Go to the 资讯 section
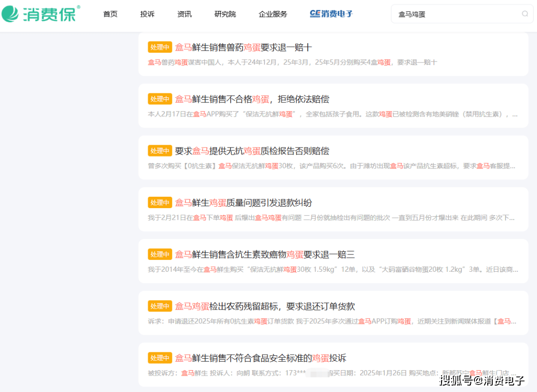This screenshot has width=537, height=392. point(184,14)
